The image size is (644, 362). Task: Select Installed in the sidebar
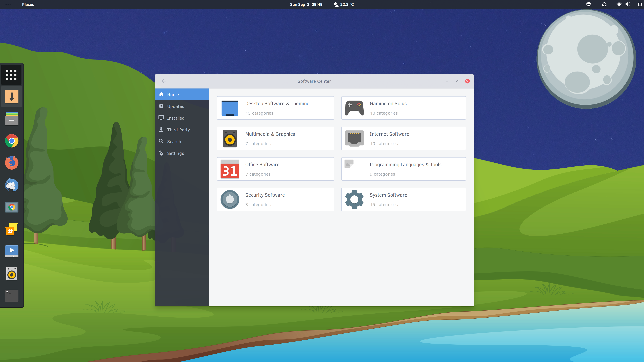[x=175, y=118]
